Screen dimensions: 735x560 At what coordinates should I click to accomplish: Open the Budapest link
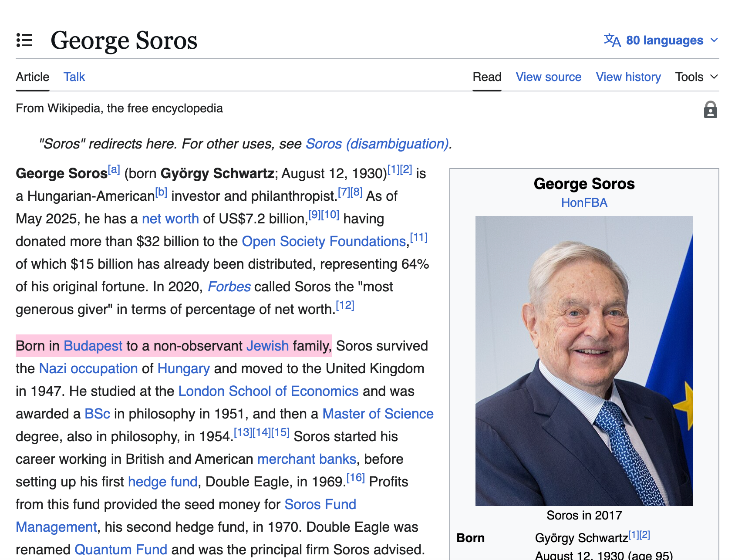93,346
